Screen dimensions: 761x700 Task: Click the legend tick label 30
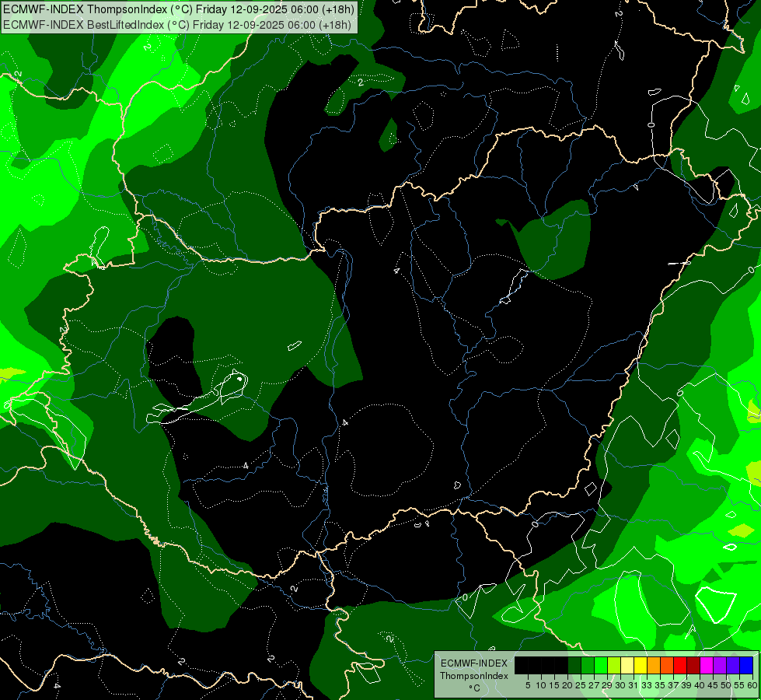pos(620,685)
